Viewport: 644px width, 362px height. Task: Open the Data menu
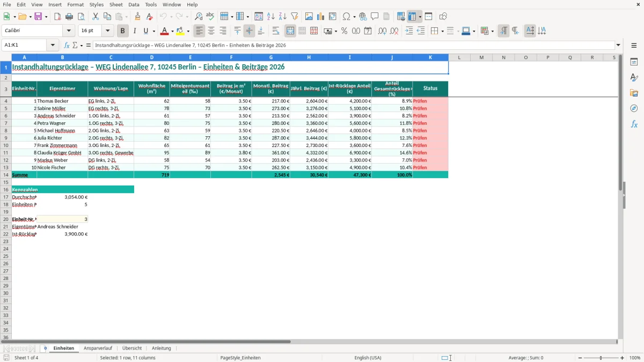pos(134,4)
